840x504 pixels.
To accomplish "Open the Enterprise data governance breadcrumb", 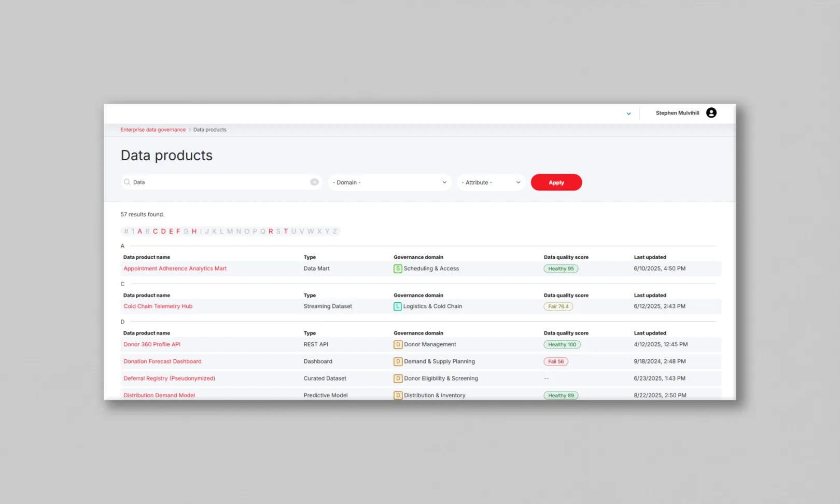I will 152,129.
